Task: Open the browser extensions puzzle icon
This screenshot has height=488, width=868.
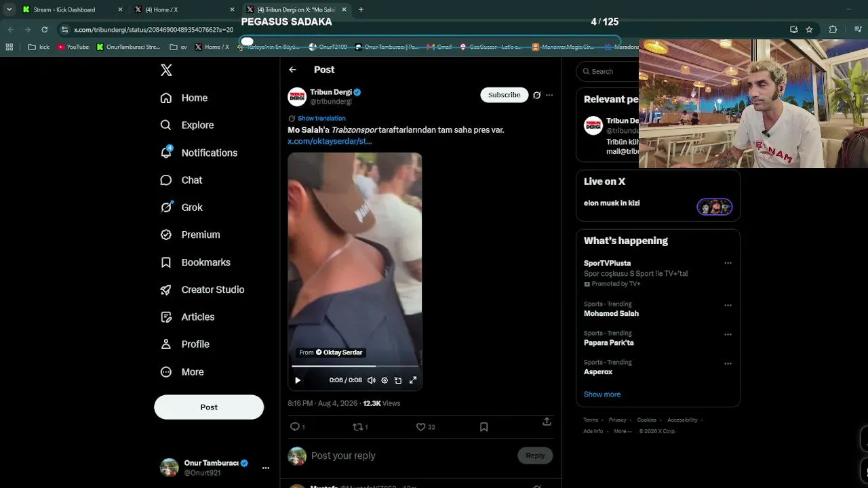Action: (x=833, y=29)
